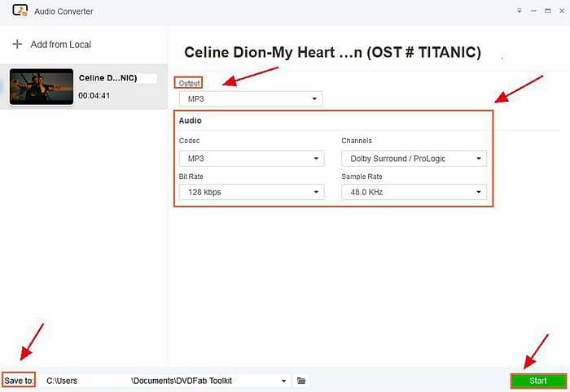Screen dimensions: 570x392
Task: Click the C:\Users save path field
Action: point(164,381)
